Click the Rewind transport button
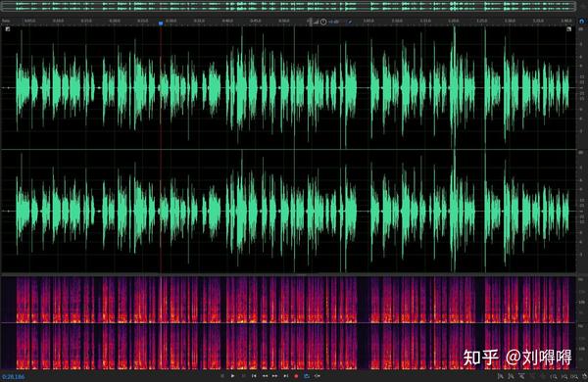 (265, 376)
